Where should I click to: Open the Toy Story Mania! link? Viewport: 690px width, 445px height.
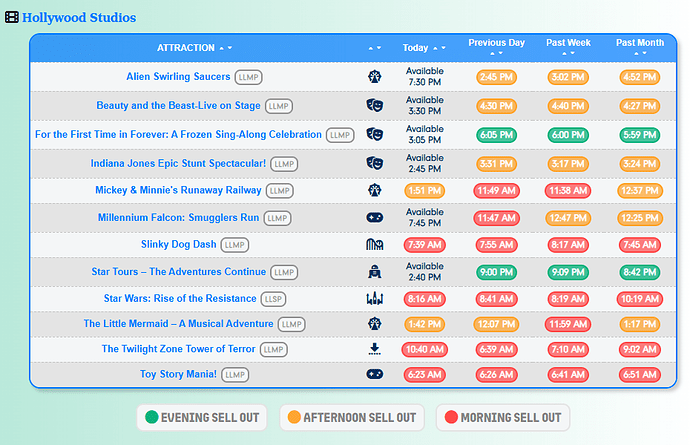(178, 374)
